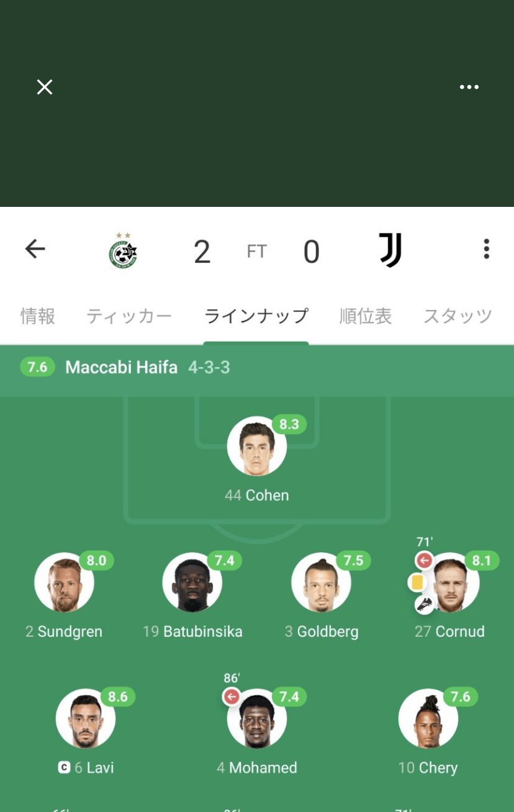
Task: Tap the white X close icon
Action: click(x=45, y=87)
